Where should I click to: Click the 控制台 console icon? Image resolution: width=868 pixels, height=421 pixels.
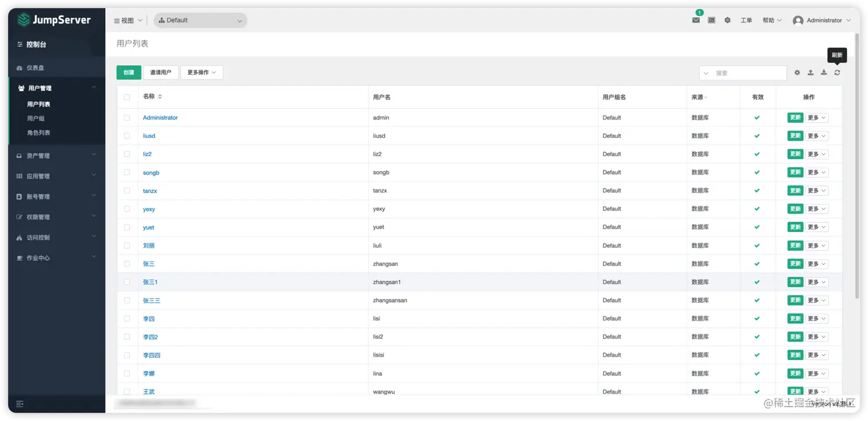click(20, 44)
